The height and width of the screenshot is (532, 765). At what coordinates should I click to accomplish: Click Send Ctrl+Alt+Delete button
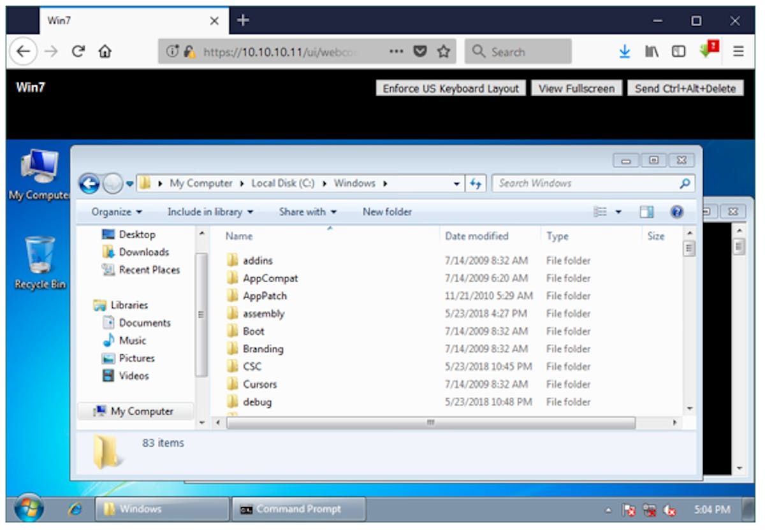click(x=685, y=89)
